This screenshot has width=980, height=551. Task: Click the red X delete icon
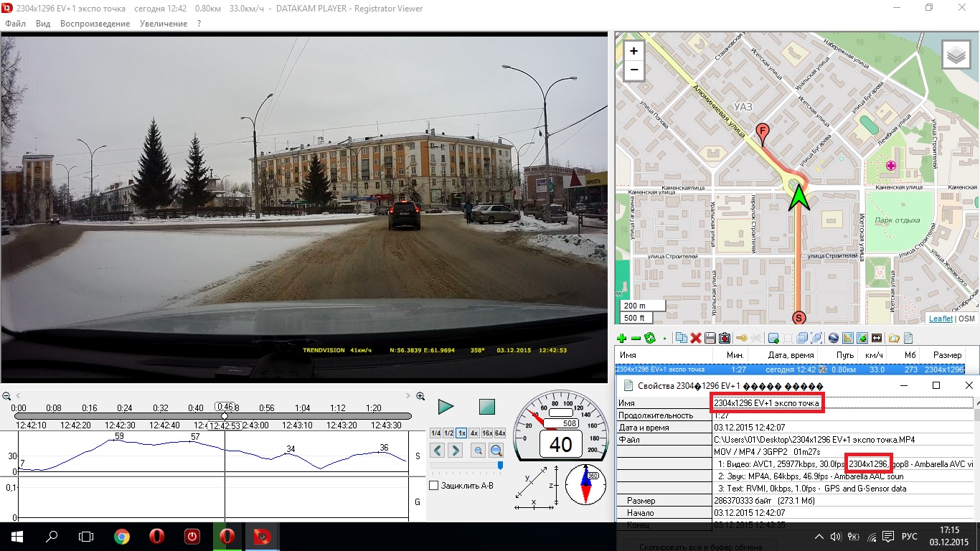[695, 339]
